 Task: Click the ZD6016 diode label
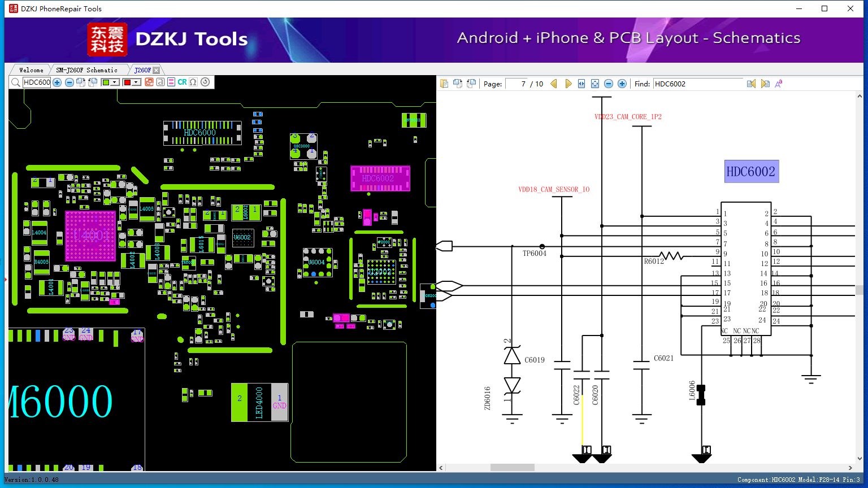pyautogui.click(x=488, y=398)
